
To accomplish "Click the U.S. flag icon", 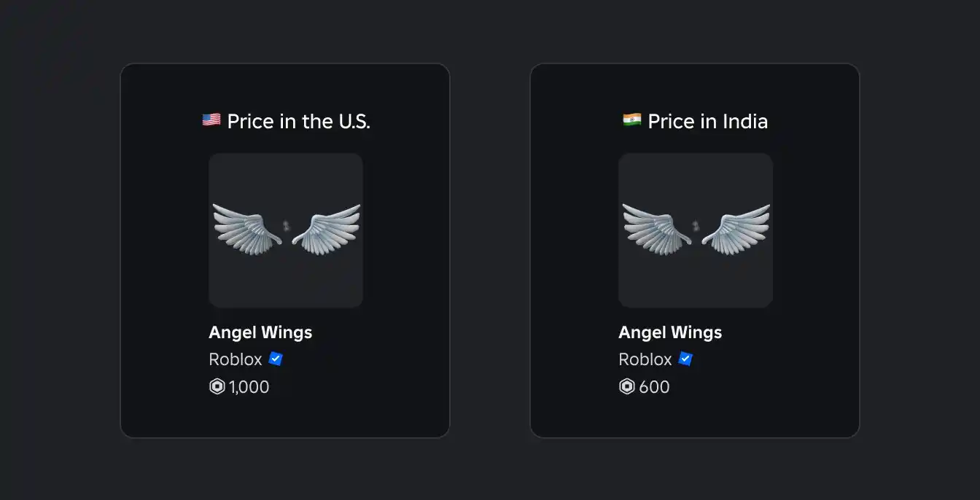I will 211,120.
